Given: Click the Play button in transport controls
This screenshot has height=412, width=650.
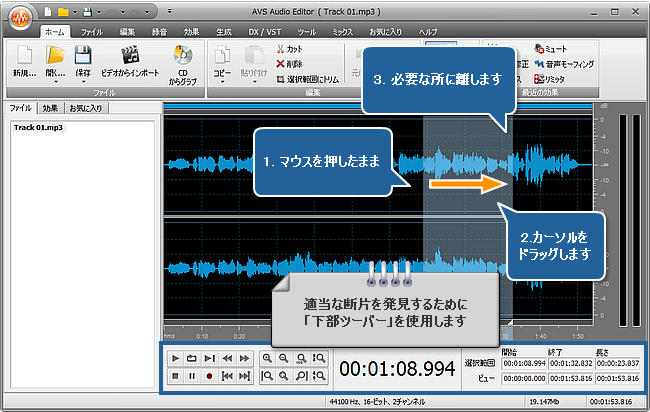Looking at the screenshot, I should (176, 357).
